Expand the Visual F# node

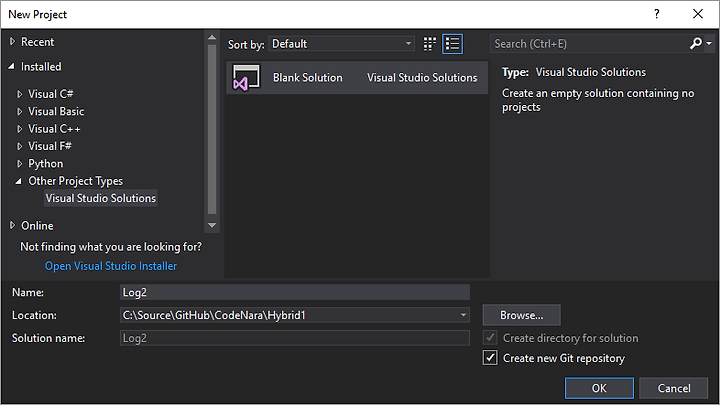pyautogui.click(x=19, y=146)
